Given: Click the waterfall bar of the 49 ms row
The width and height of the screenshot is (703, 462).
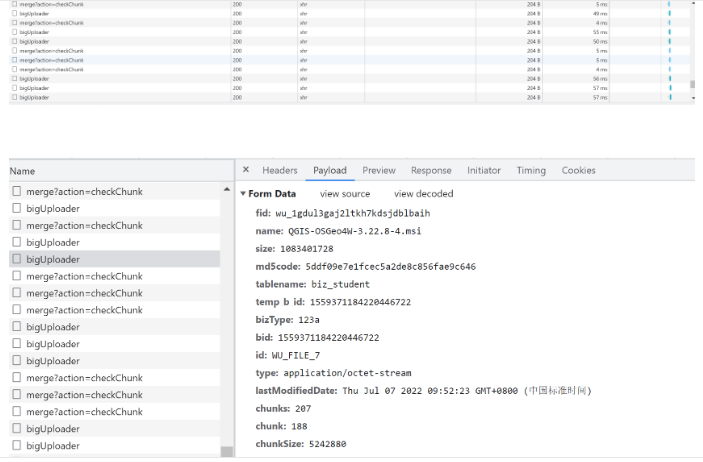Looking at the screenshot, I should pos(669,13).
